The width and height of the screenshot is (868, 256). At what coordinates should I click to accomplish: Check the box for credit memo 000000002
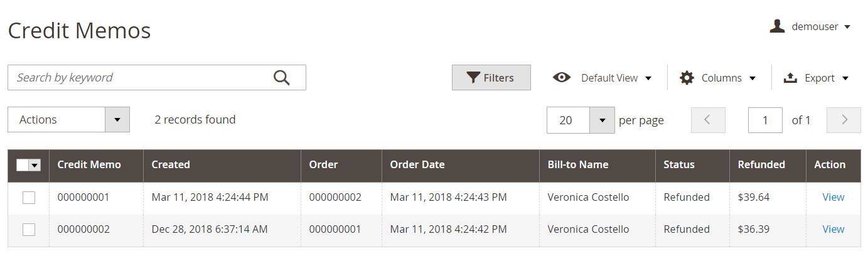click(29, 230)
